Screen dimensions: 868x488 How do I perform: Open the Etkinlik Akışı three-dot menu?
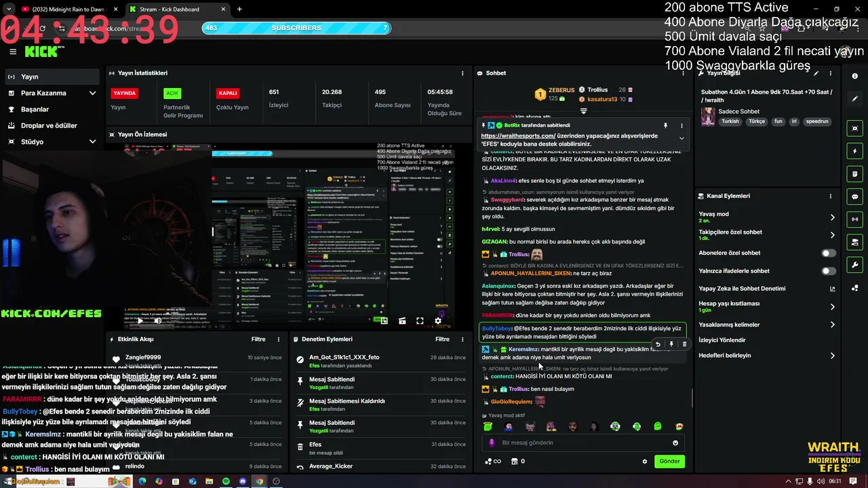(278, 339)
